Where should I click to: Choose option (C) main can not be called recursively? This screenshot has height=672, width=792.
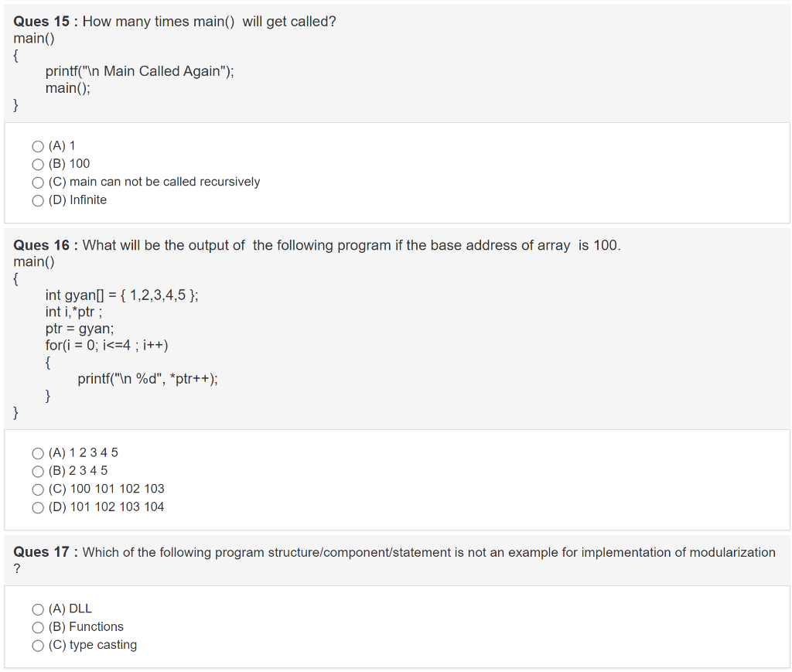click(37, 182)
